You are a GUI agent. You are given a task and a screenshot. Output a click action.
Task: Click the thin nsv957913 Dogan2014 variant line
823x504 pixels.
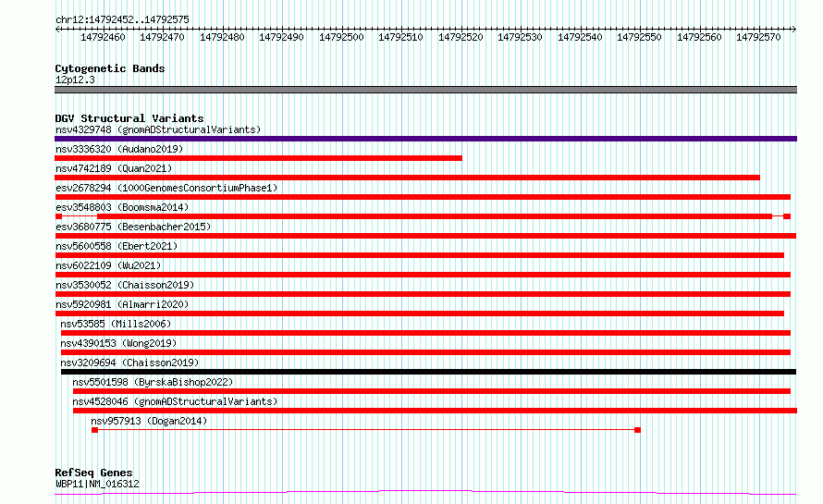(x=366, y=430)
